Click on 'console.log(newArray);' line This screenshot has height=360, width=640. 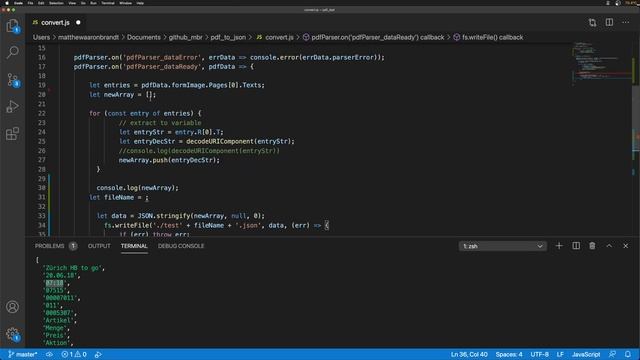(138, 188)
